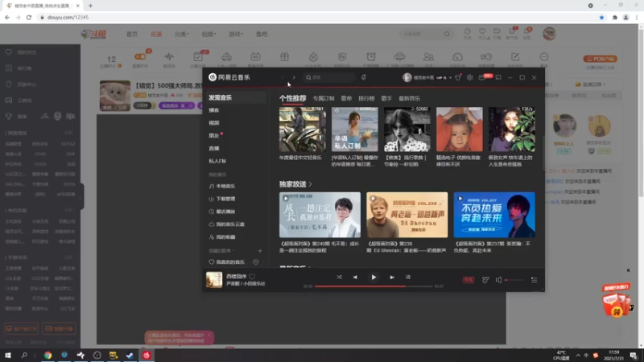This screenshot has height=362, width=644.
Task: Select the red audio quality badge
Action: (469, 280)
